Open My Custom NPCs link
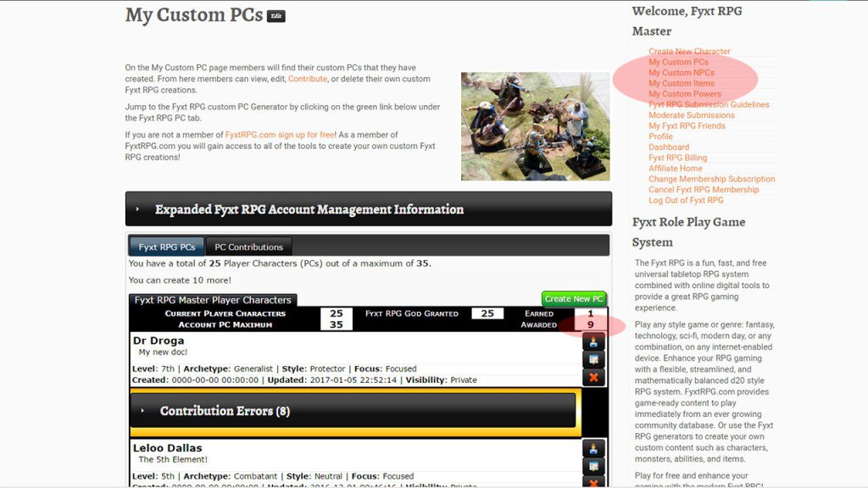Viewport: 868px width, 488px height. pyautogui.click(x=682, y=73)
